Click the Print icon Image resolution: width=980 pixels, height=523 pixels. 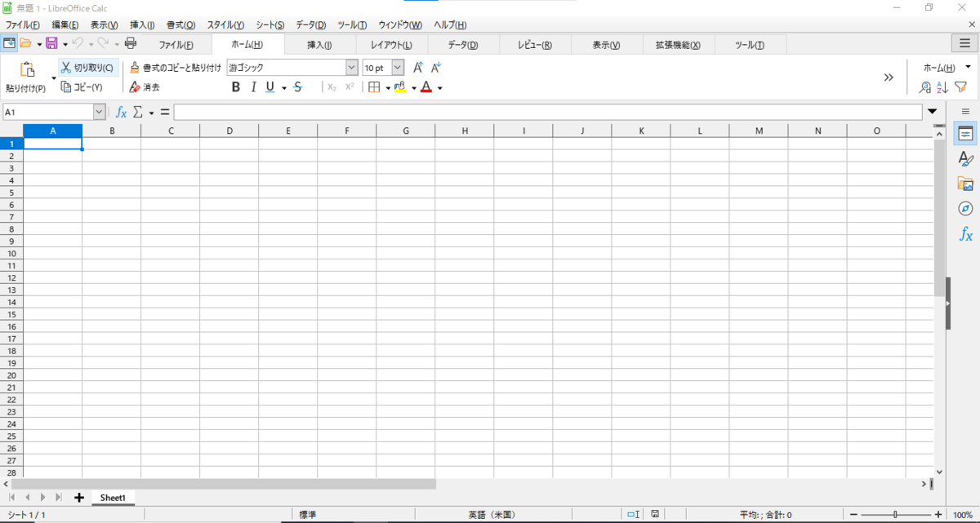[x=131, y=43]
